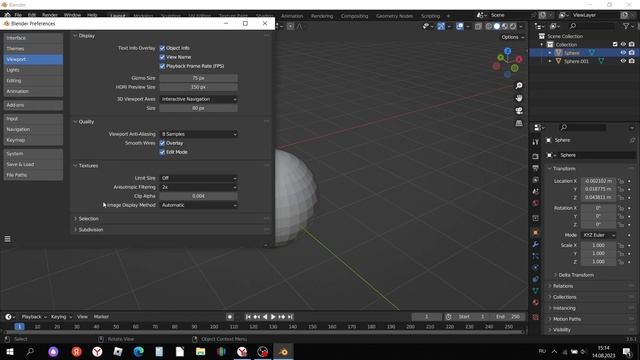Open the Object Constraints tab icon
The width and height of the screenshot is (640, 360).
[536, 279]
